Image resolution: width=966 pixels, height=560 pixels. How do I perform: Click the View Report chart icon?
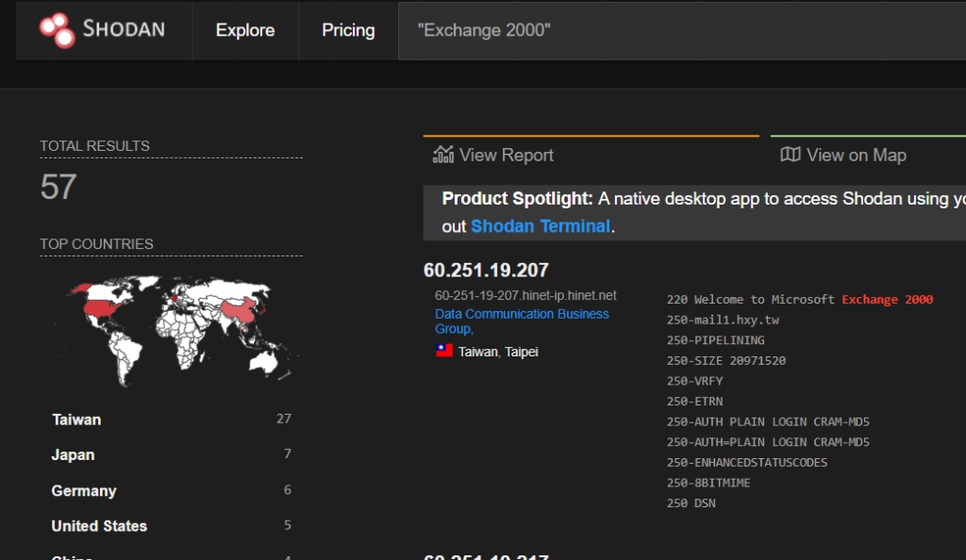pyautogui.click(x=443, y=155)
